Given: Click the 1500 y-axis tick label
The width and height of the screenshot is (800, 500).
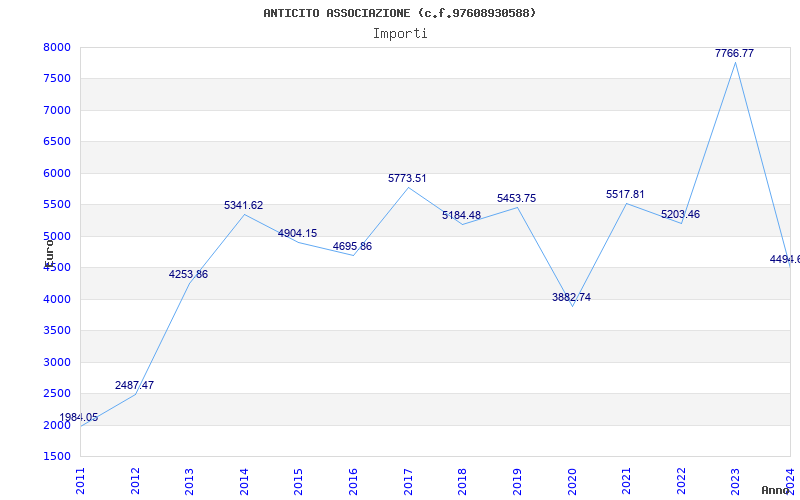Looking at the screenshot, I should 57,456.
